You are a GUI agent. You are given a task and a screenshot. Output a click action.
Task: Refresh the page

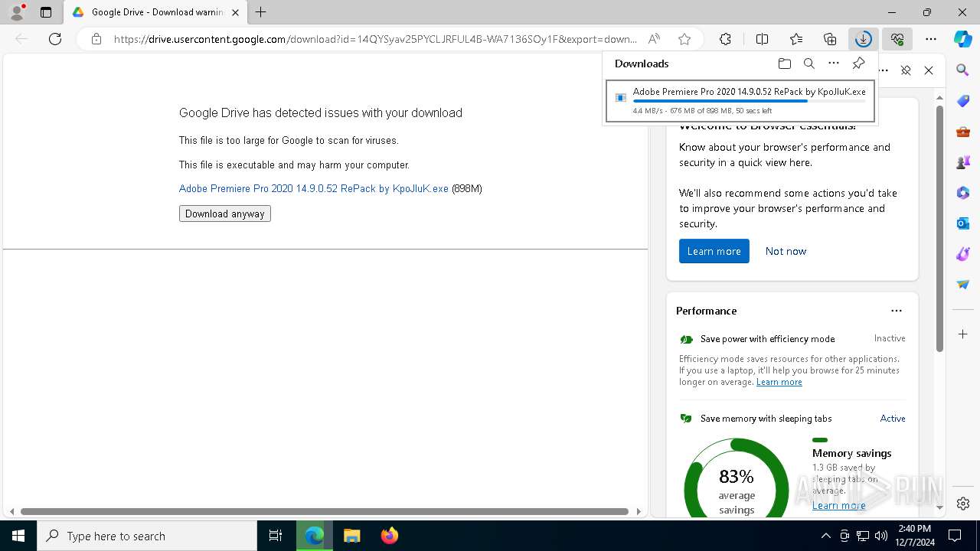pos(55,39)
